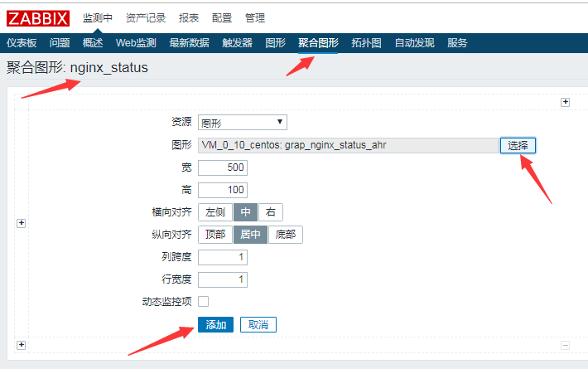Click the plus icon beside the bottom row

click(21, 345)
